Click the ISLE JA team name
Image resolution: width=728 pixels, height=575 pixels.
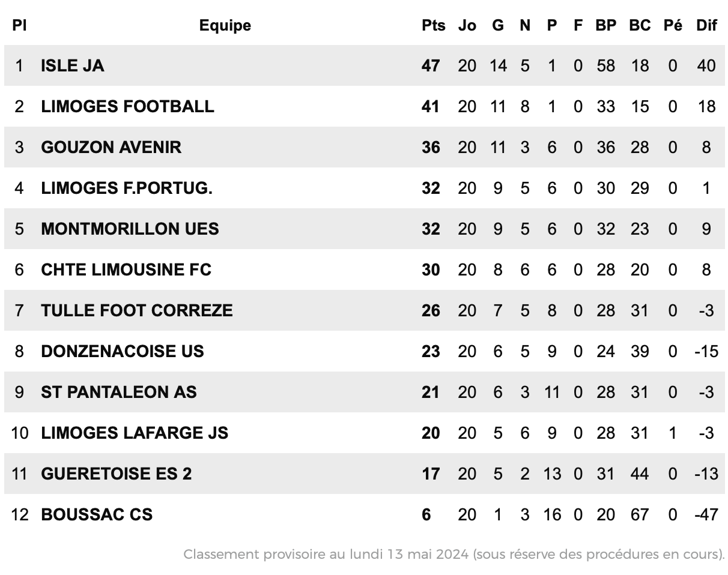73,65
